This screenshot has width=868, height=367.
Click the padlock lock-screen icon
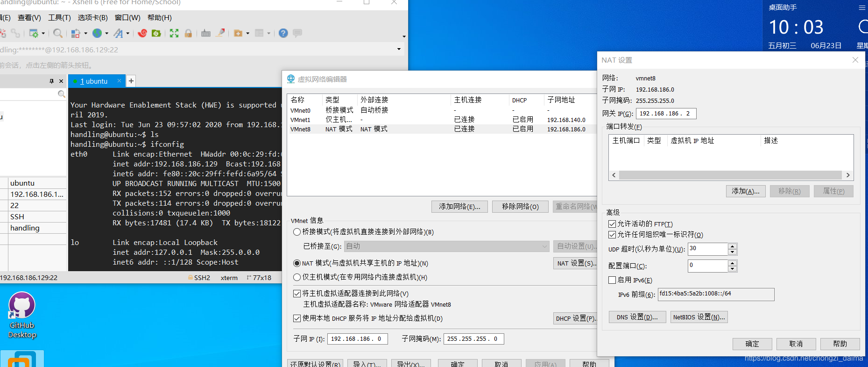pos(188,33)
